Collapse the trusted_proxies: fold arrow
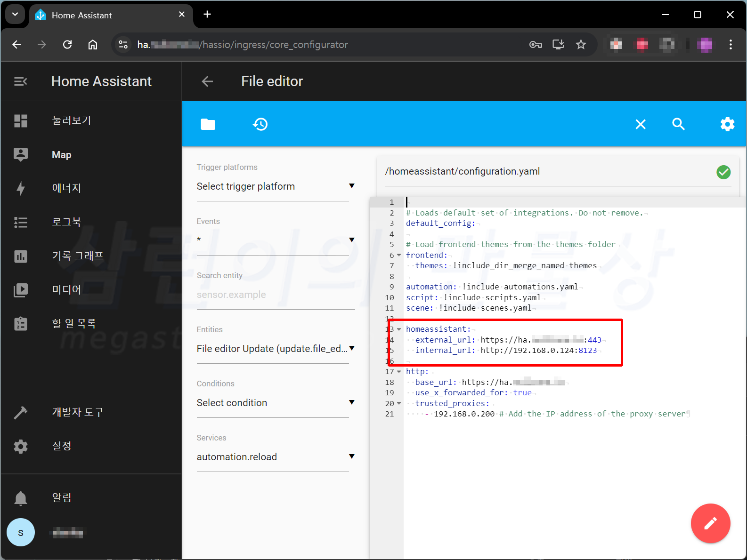Screen dimensions: 747x560 pos(399,404)
